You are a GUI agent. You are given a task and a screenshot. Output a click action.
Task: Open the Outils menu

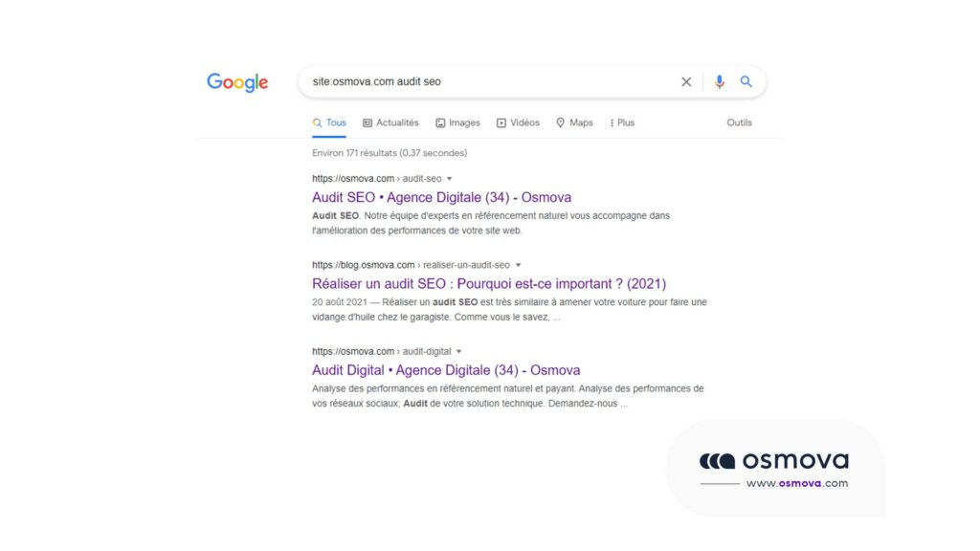pyautogui.click(x=739, y=122)
